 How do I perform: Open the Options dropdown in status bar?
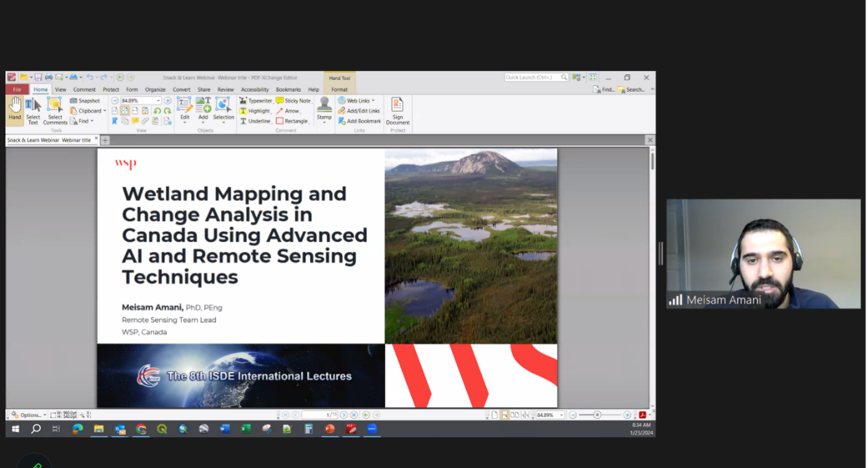tap(28, 415)
